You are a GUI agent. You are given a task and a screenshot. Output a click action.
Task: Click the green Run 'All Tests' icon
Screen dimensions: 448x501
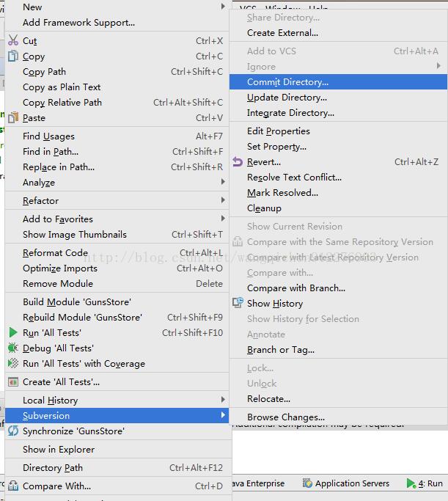[x=13, y=333]
